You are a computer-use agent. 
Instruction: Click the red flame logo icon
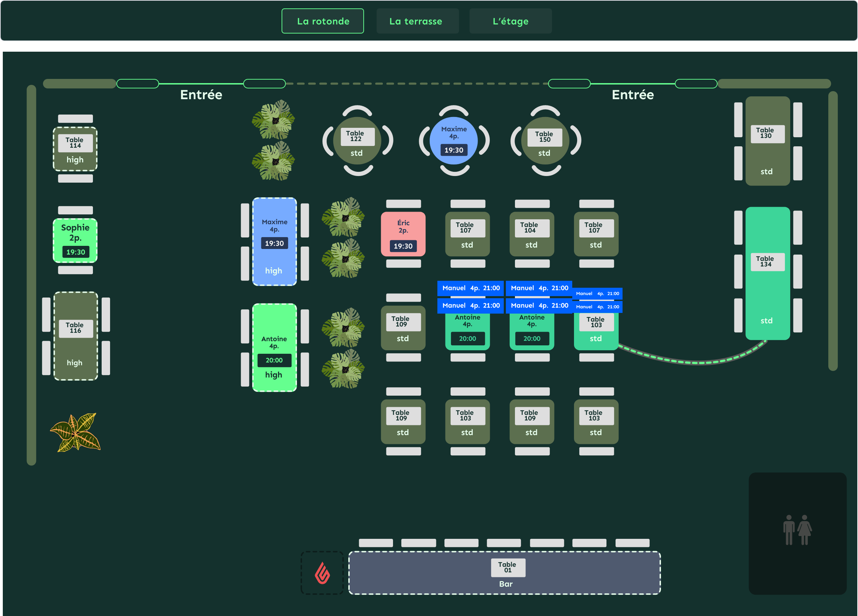322,572
